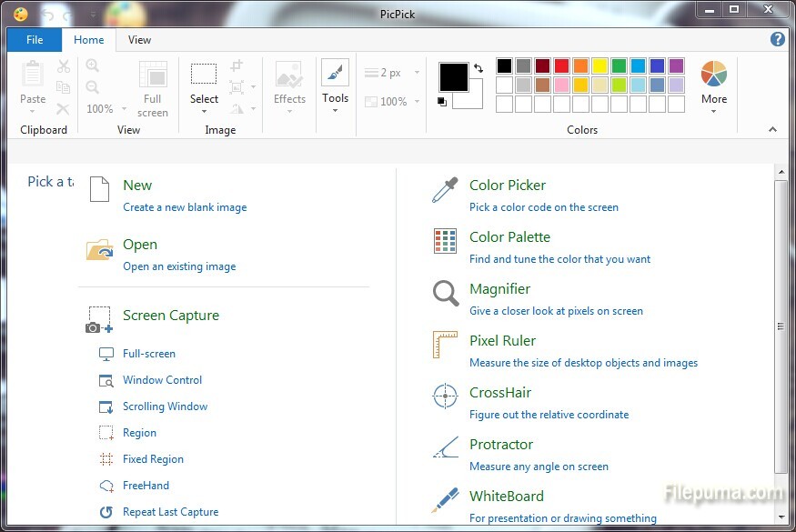
Task: Expand the Tools dropdown
Action: (x=335, y=111)
